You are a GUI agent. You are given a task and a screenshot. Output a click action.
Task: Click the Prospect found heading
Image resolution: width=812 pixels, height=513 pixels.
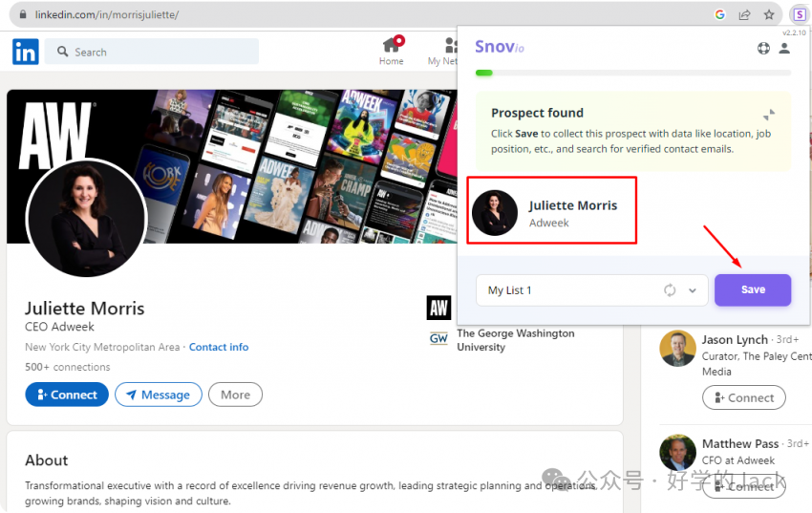point(537,113)
